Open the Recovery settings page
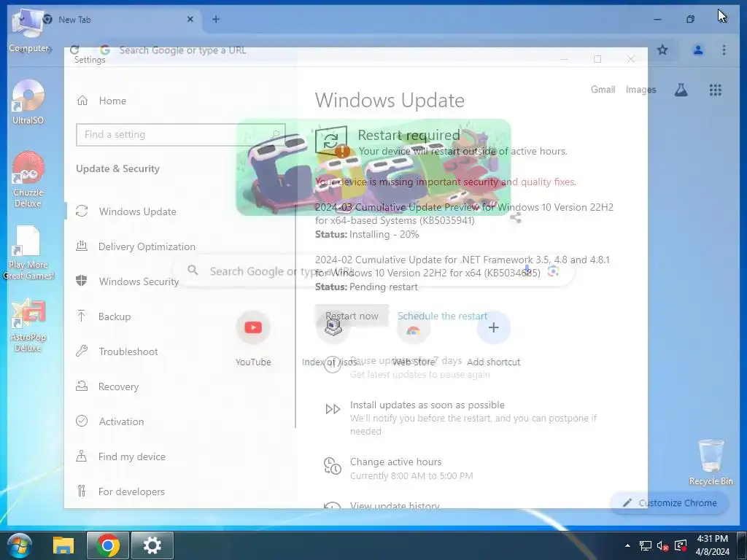The height and width of the screenshot is (560, 747). click(x=107, y=386)
